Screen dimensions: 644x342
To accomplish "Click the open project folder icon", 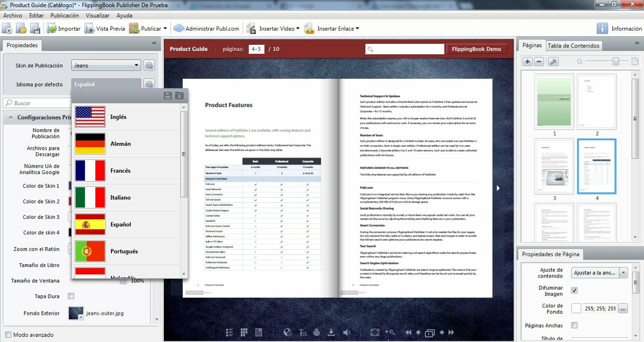I will coord(21,29).
